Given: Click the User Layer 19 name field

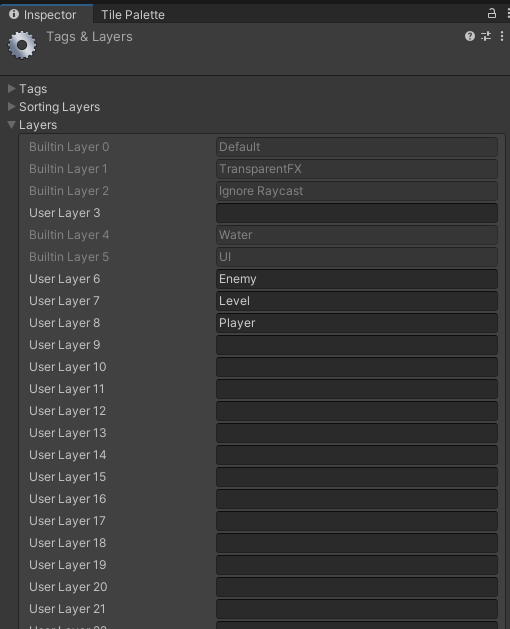Looking at the screenshot, I should pos(357,565).
